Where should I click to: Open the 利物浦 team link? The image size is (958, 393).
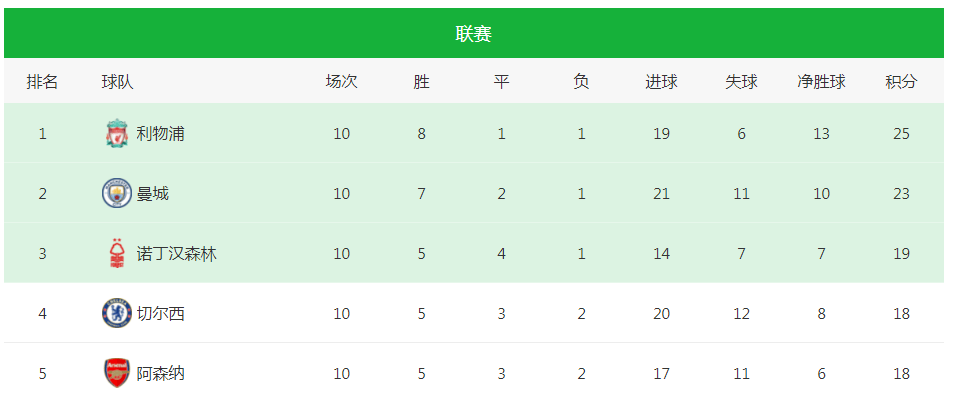(161, 133)
